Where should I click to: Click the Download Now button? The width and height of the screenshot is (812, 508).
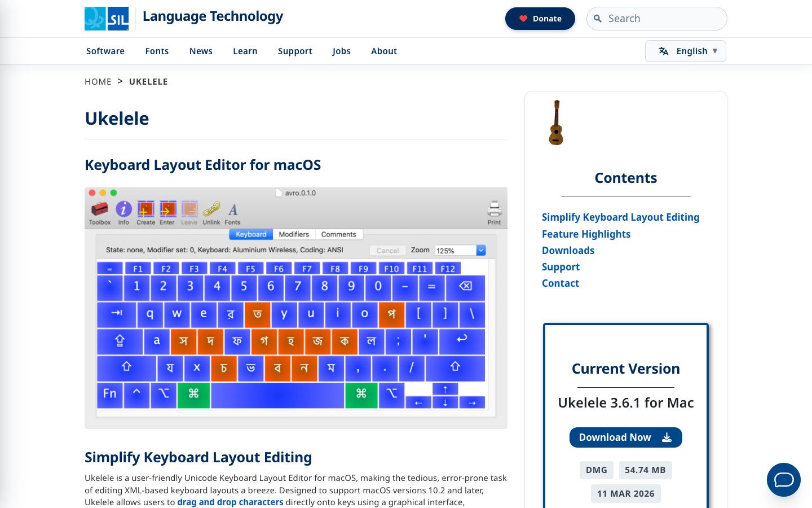626,437
